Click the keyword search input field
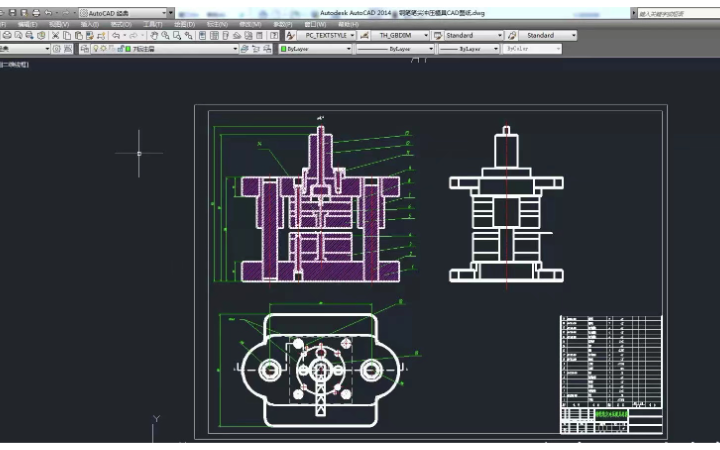 point(679,13)
